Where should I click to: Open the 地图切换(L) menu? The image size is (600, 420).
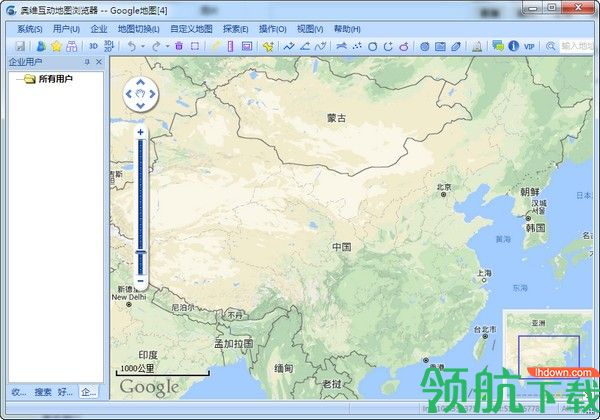(x=139, y=29)
